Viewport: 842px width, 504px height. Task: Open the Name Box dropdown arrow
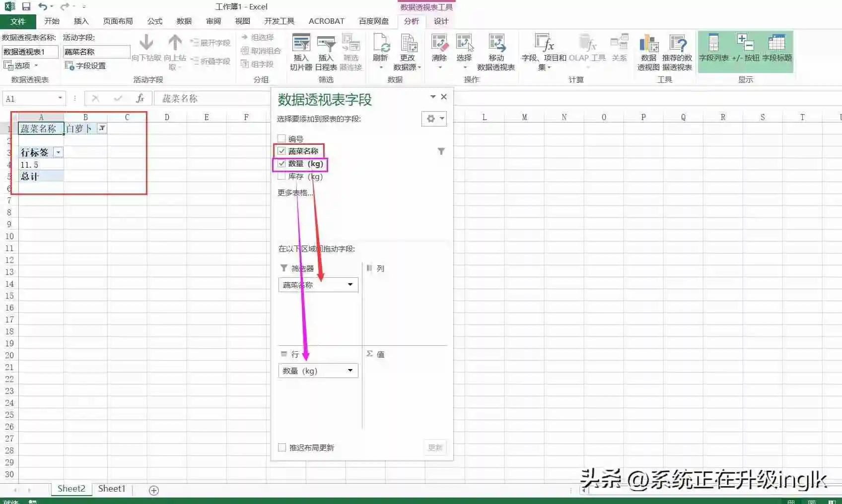coord(60,98)
